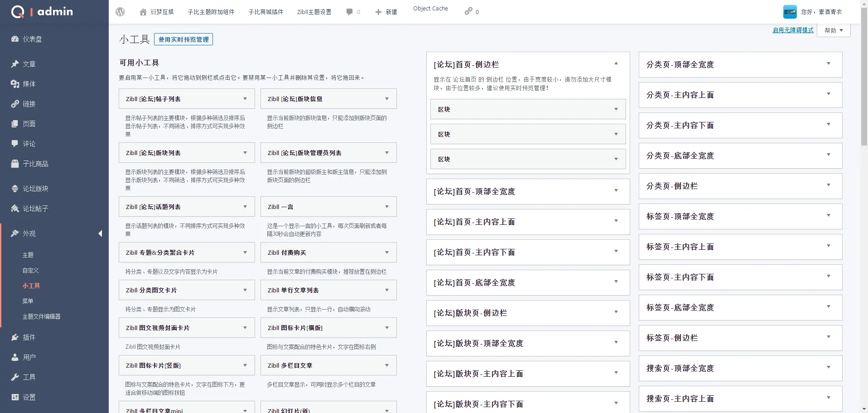The width and height of the screenshot is (868, 413).
Task: Click the plus icon for 新建
Action: click(378, 12)
